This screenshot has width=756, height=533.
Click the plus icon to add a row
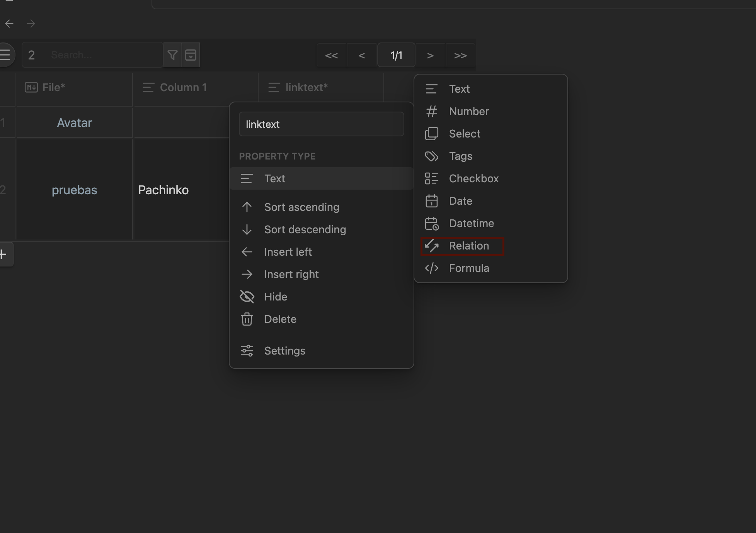click(3, 254)
